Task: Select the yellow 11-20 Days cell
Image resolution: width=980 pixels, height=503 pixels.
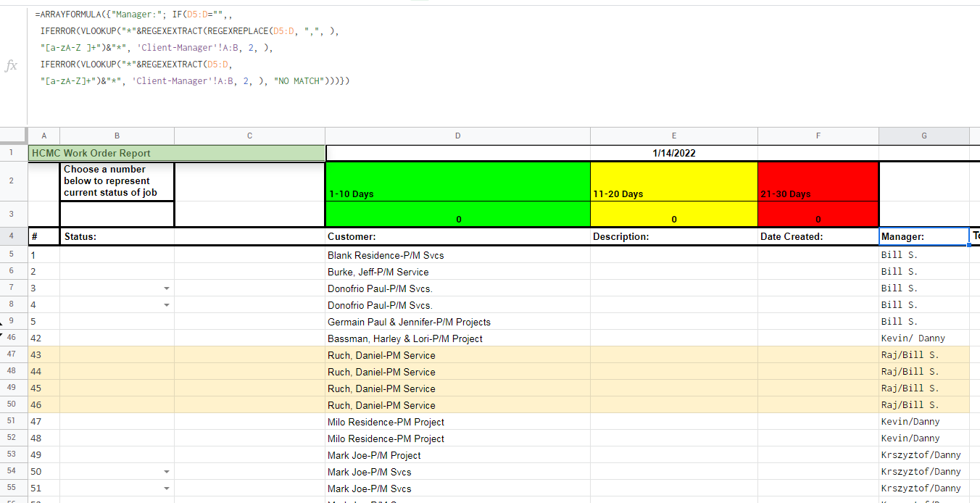Action: 674,181
